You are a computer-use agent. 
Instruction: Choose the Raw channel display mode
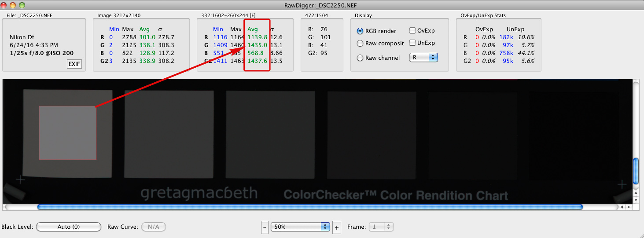point(360,58)
